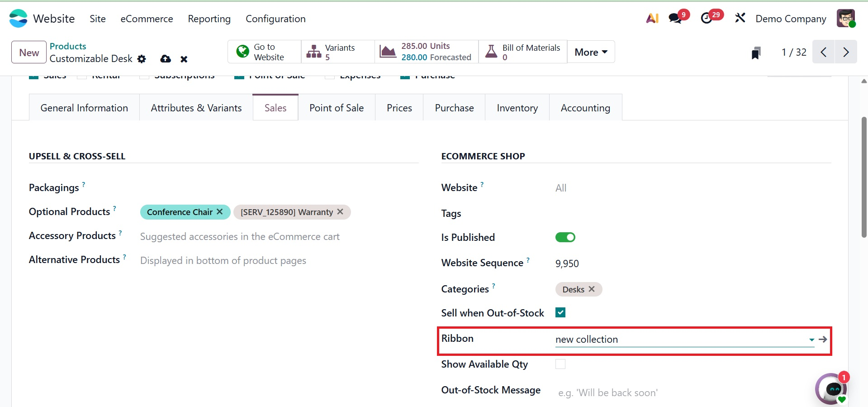Screen dimensions: 868x407
Task: Expand the More actions dropdown
Action: (x=591, y=52)
